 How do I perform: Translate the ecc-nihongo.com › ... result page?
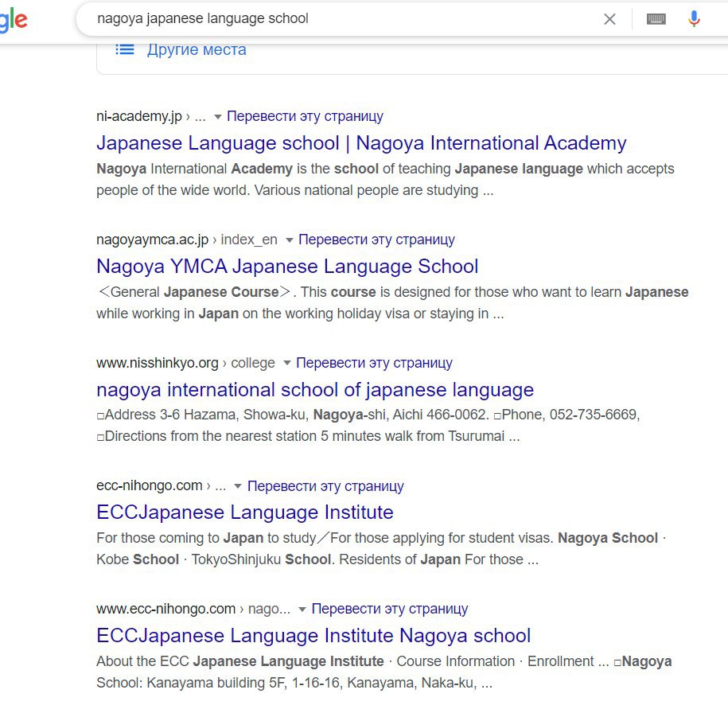[325, 486]
